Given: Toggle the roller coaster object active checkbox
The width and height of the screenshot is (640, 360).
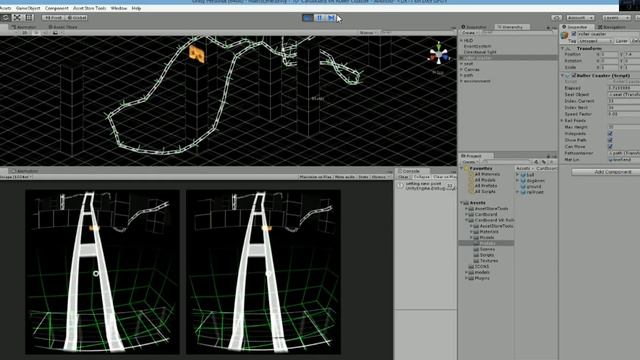Looking at the screenshot, I should (x=573, y=34).
